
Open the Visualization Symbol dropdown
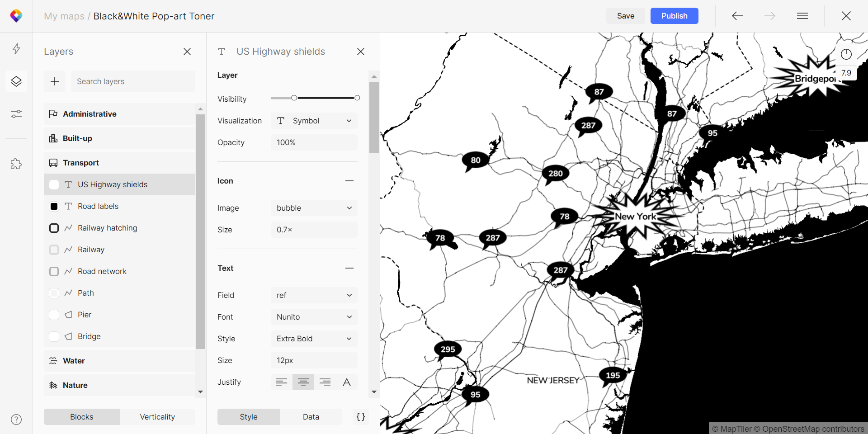tap(313, 121)
